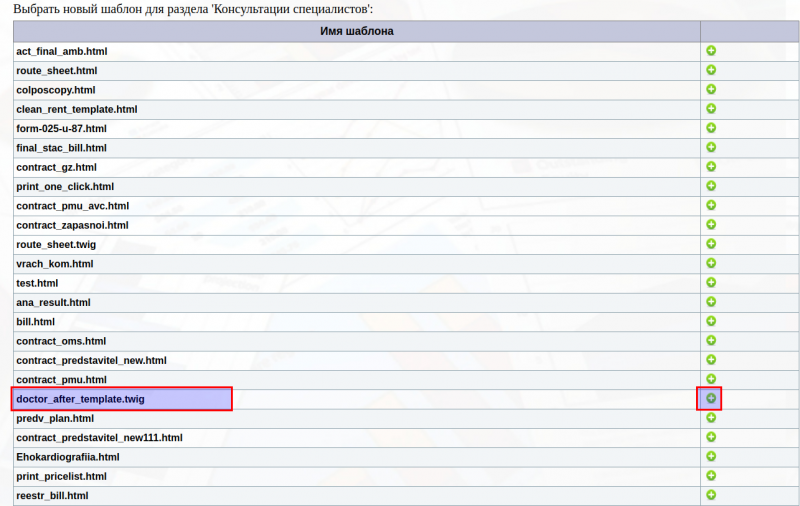Add the vrach_kom.html template via plus icon
Screen dimensions: 800x506
[711, 263]
